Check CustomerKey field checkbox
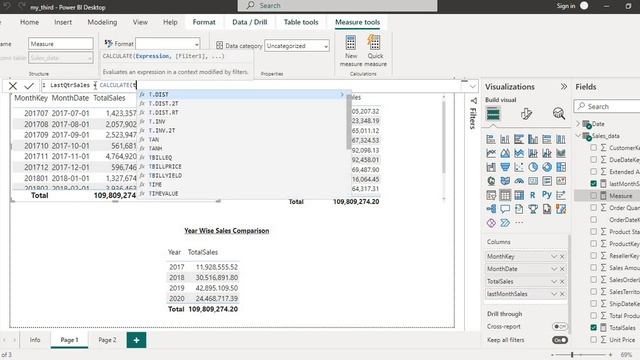 (x=593, y=148)
